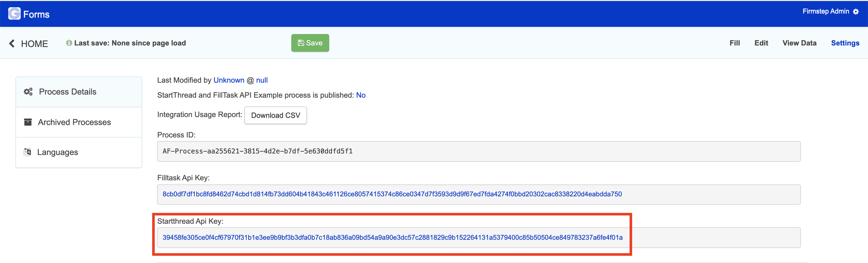Click the null timestamp link
The height and width of the screenshot is (263, 868).
[x=262, y=80]
